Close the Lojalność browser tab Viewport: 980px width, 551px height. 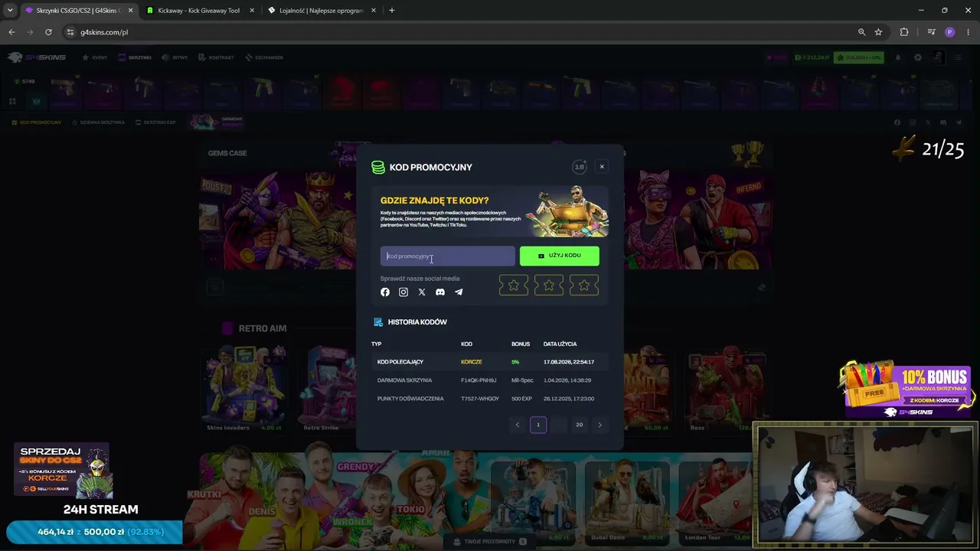pos(374,11)
